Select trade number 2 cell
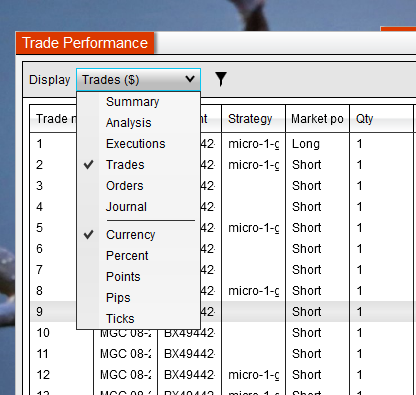416x395 pixels. 39,165
